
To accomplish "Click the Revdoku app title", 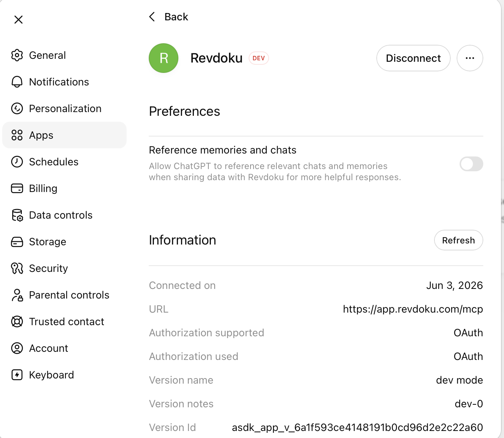I will tap(216, 58).
